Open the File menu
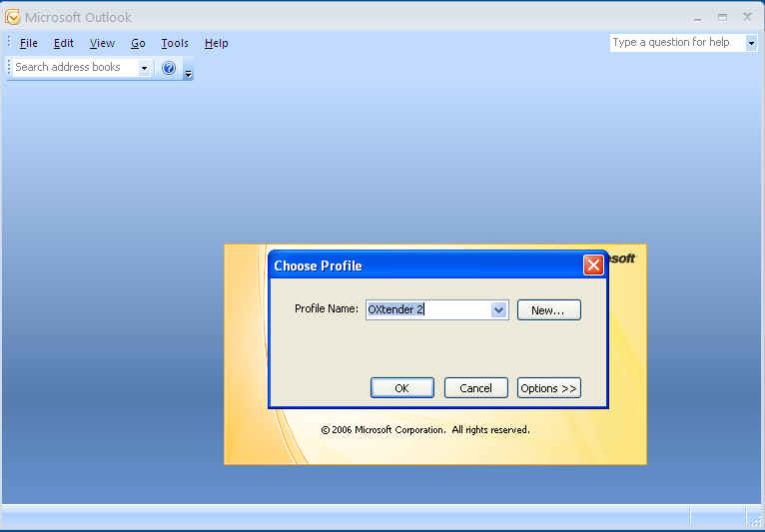765x532 pixels. (x=28, y=43)
